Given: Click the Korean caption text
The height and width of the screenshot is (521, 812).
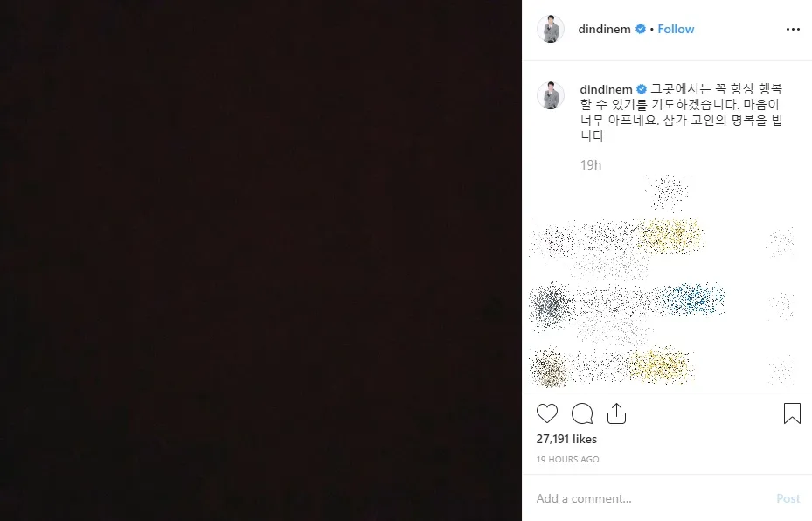Looking at the screenshot, I should [x=682, y=112].
